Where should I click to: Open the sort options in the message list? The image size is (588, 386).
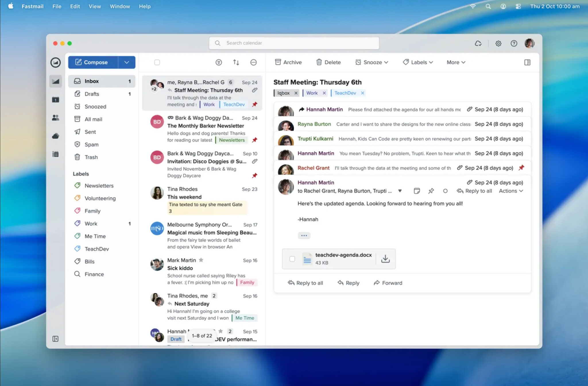point(236,62)
